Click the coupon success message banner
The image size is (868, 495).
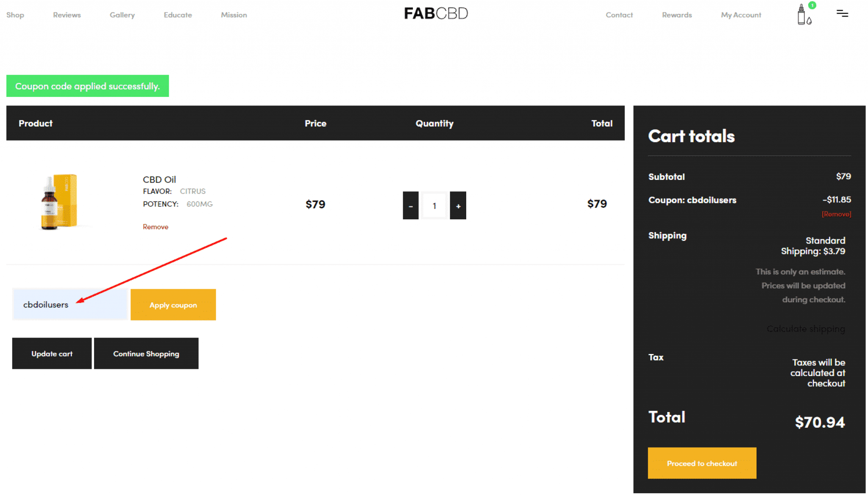point(87,86)
